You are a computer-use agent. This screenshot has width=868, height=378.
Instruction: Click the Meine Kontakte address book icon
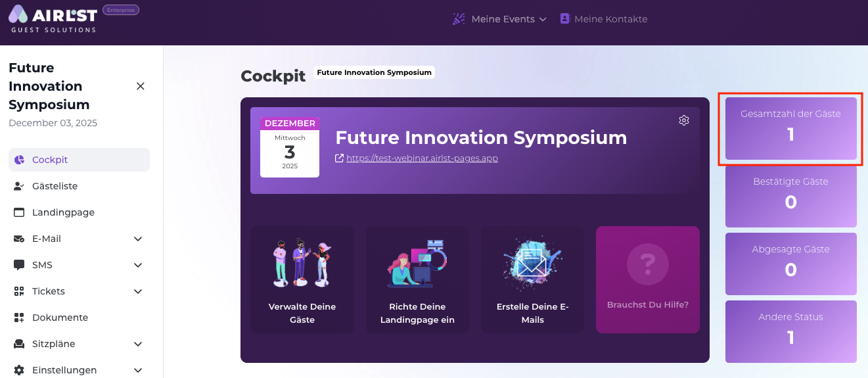coord(564,19)
